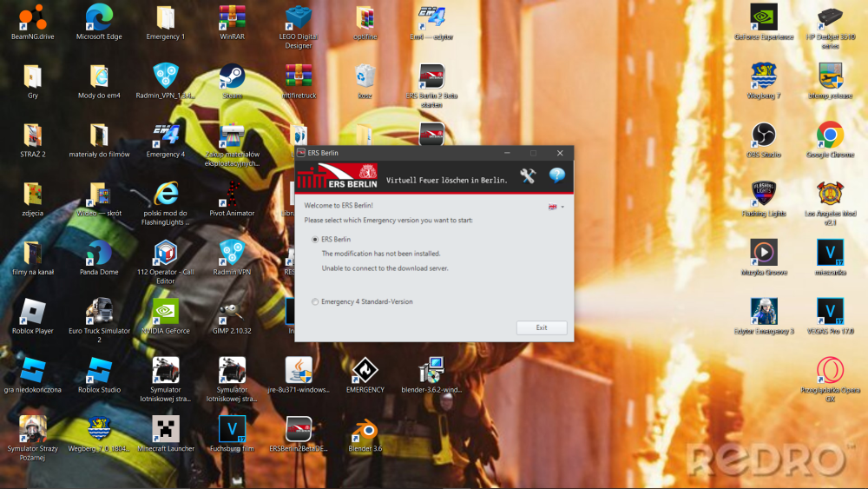
Task: Launch Wegberg 7 shortcut
Action: (x=763, y=82)
